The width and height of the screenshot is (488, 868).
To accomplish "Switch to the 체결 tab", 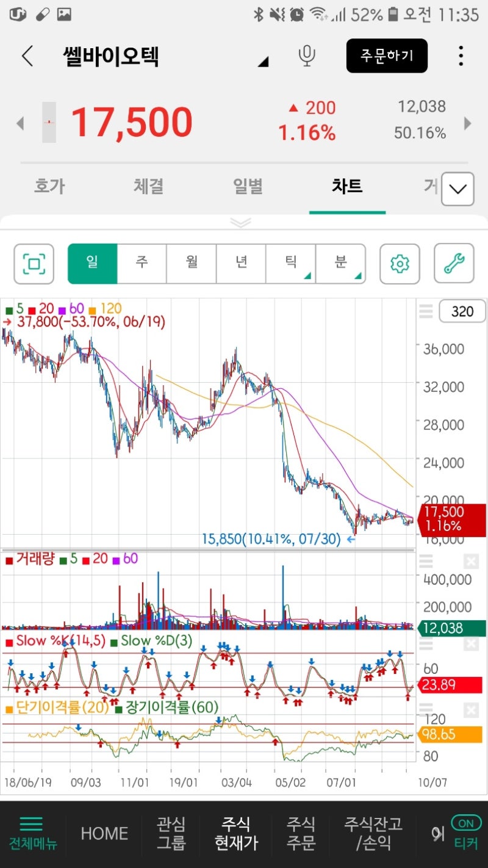I will [149, 186].
